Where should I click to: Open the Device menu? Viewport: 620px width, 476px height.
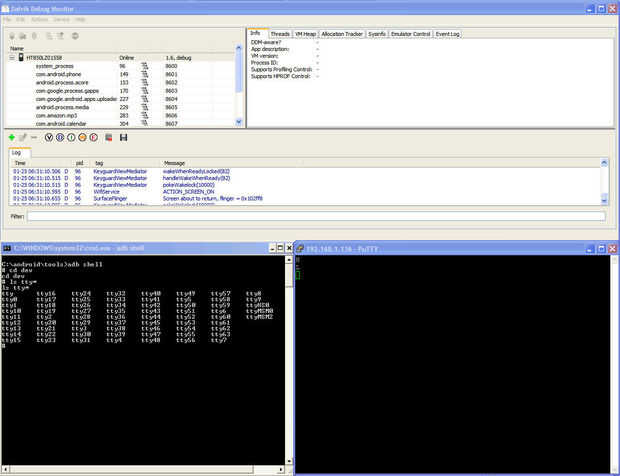[61, 19]
